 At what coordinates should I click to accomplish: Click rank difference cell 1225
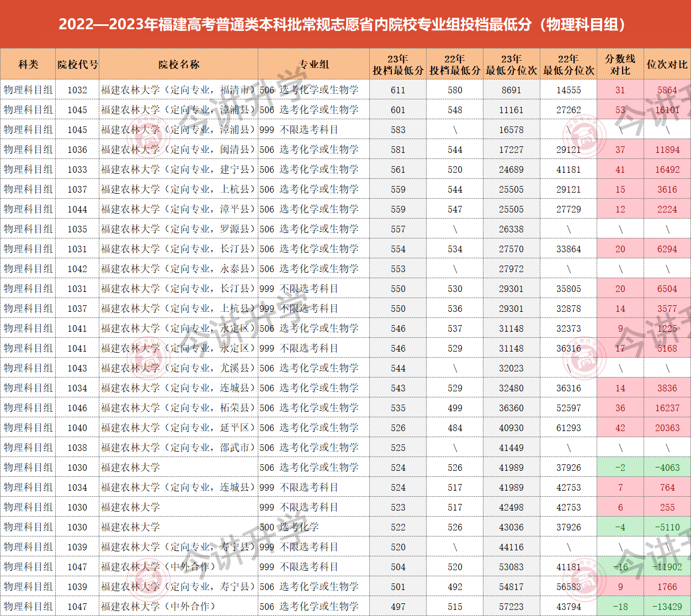coord(667,328)
